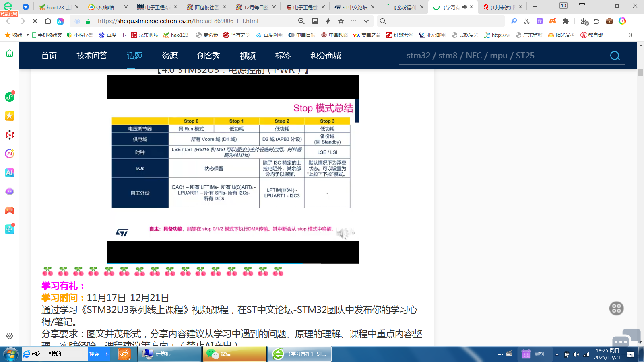Open 资源 in the forum navigation
Image resolution: width=644 pixels, height=362 pixels.
click(170, 56)
